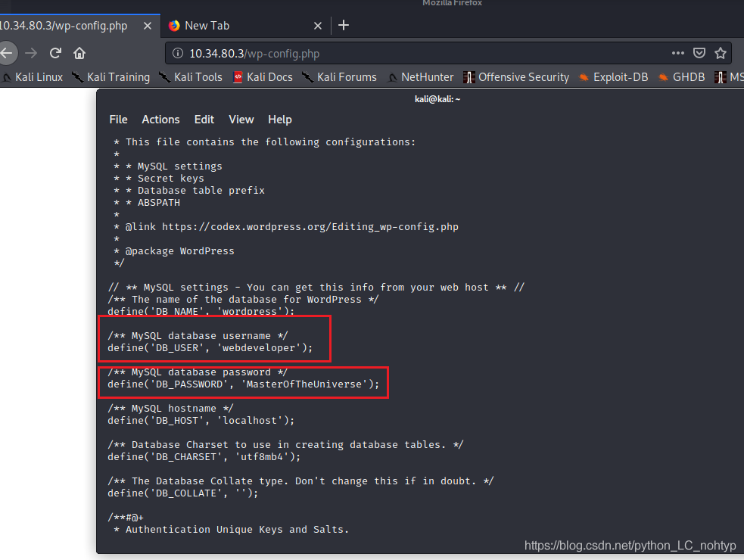This screenshot has width=744, height=560.
Task: Open Offensive Security bookmark
Action: point(516,77)
